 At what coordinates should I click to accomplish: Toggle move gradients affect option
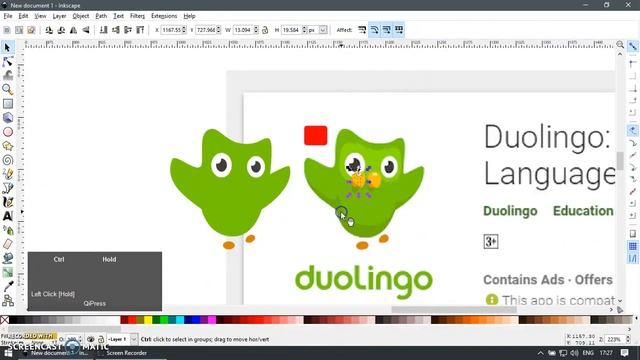click(387, 30)
